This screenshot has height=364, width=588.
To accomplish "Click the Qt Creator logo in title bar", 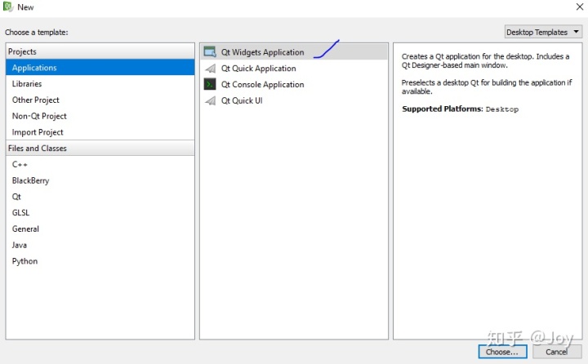I will [8, 7].
